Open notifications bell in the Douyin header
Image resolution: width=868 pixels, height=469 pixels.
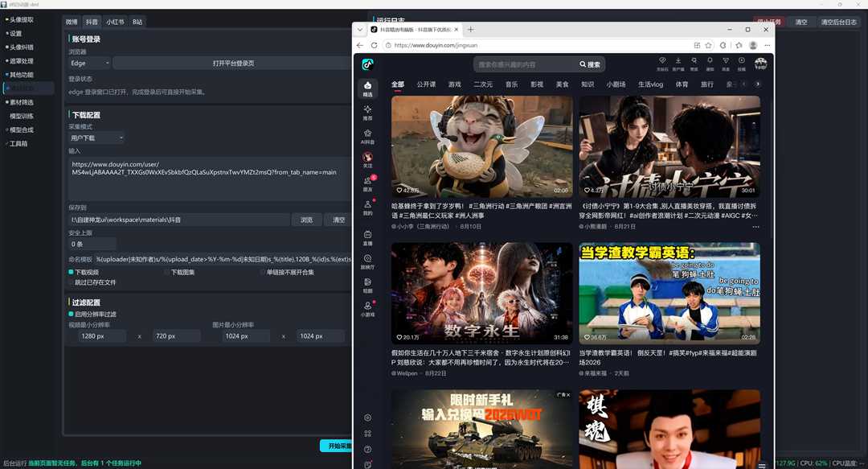710,64
